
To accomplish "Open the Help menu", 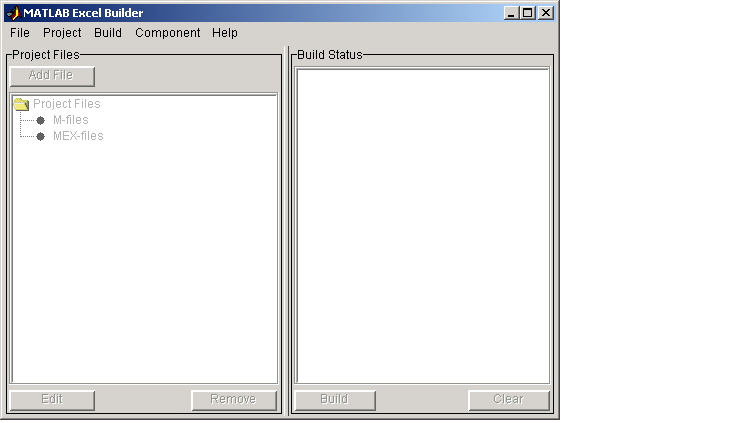I will click(x=225, y=33).
